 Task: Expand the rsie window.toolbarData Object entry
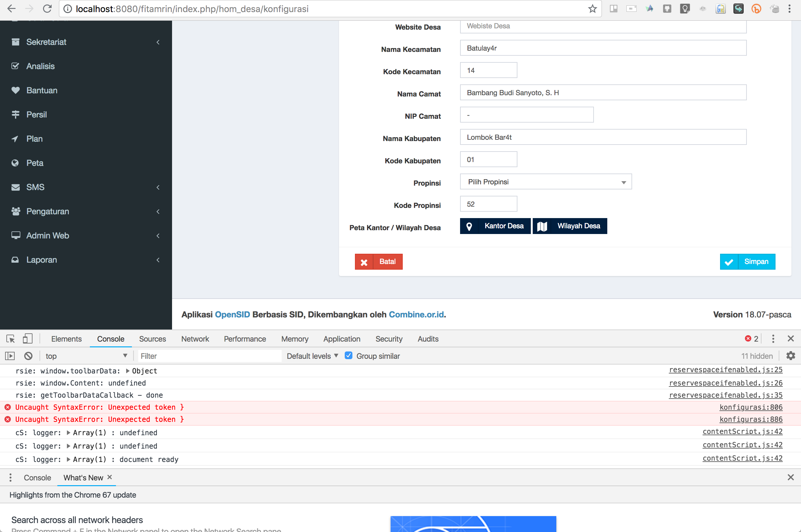click(128, 371)
